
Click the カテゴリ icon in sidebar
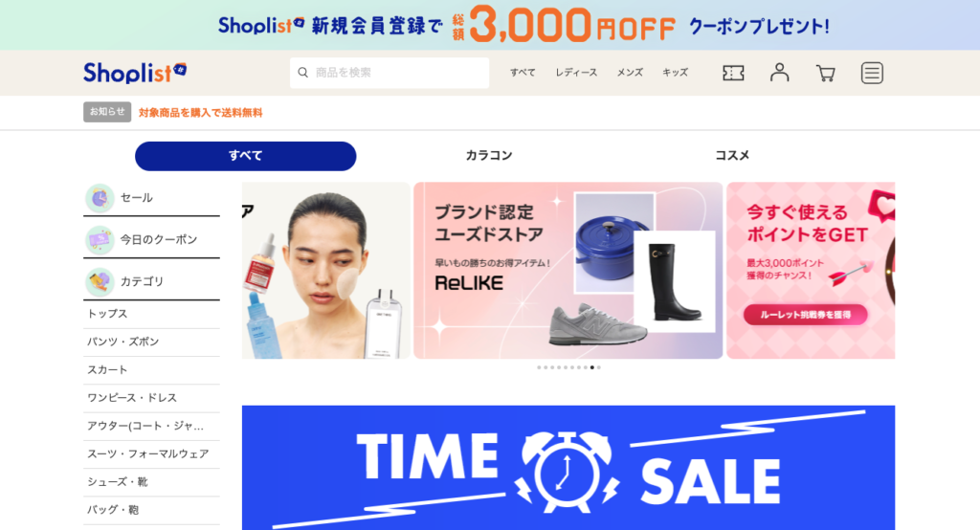[100, 282]
